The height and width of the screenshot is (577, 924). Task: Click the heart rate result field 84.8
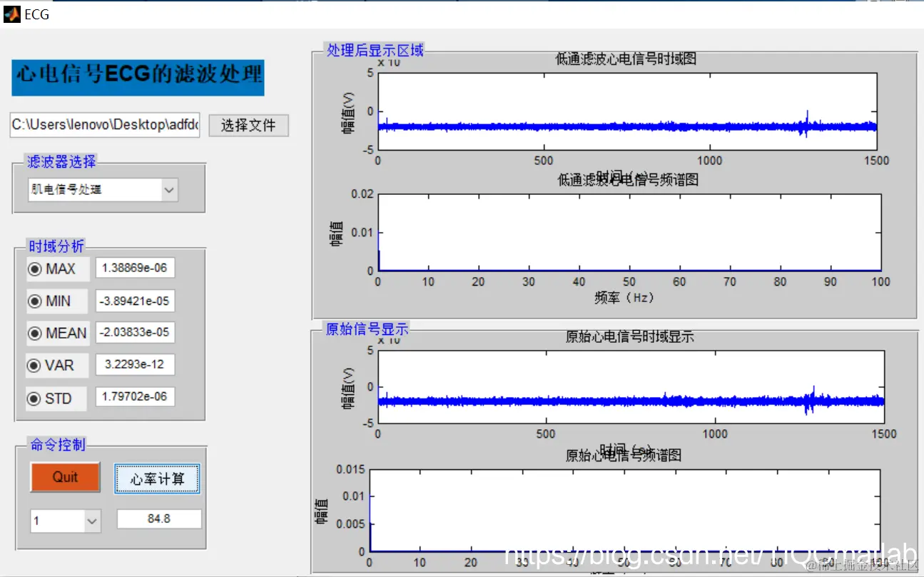click(x=159, y=519)
